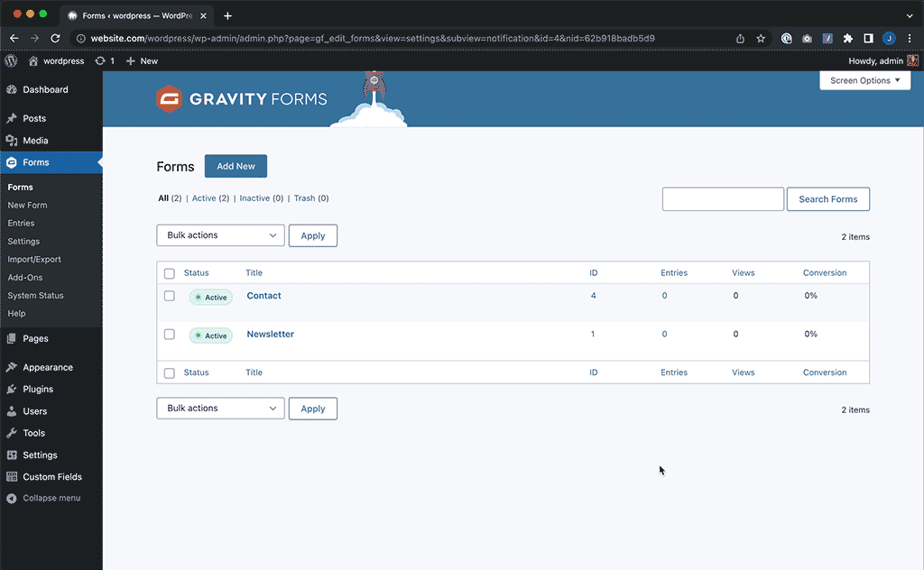924x570 pixels.
Task: Check the select-all checkbox in table header
Action: pyautogui.click(x=169, y=273)
